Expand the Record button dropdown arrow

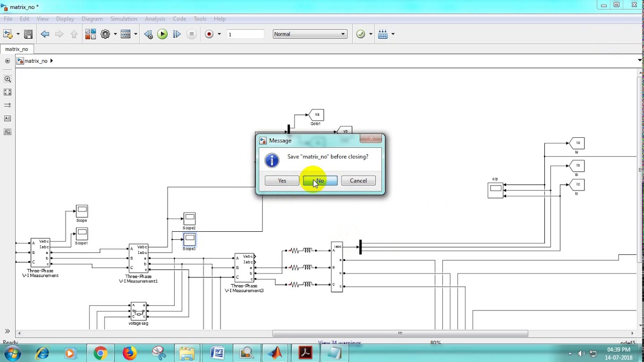point(219,34)
